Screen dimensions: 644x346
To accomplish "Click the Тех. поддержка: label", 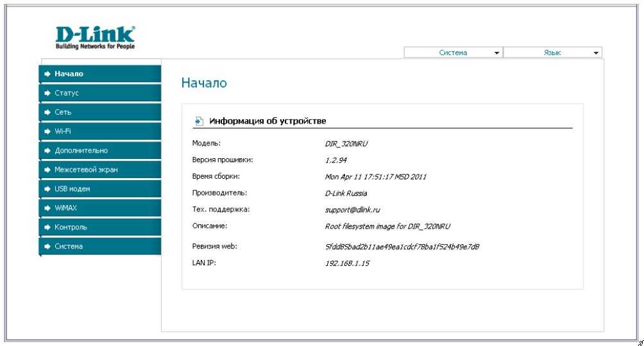I will pyautogui.click(x=221, y=210).
